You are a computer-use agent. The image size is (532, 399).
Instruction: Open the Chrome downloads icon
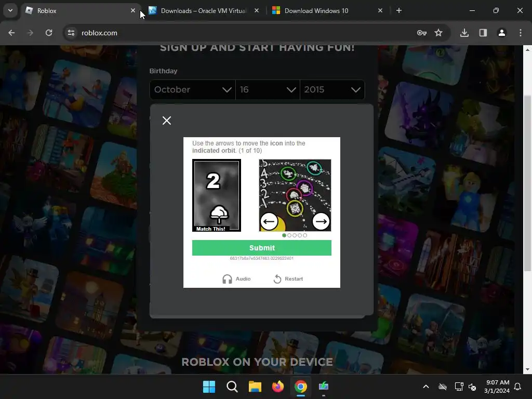tap(464, 33)
